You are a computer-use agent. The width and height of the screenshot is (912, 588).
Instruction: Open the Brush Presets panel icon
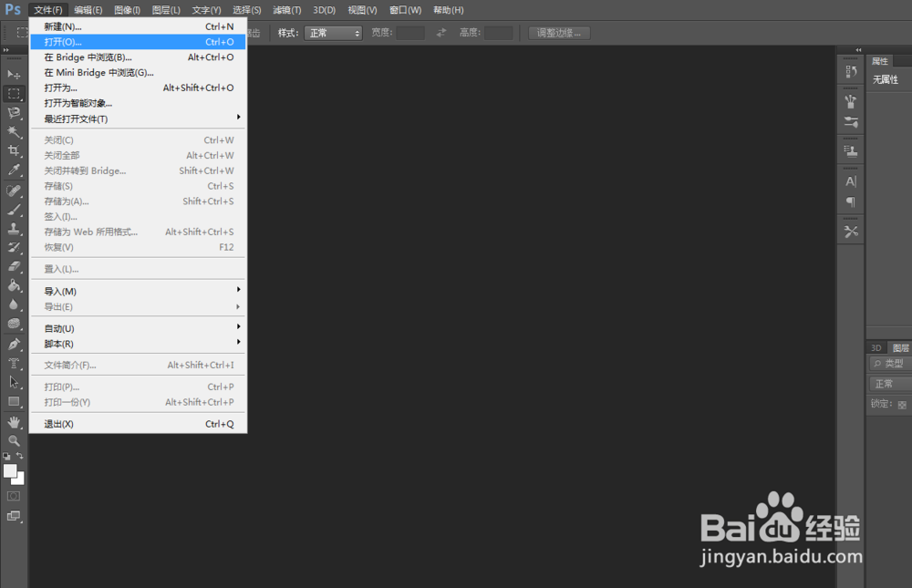pos(851,122)
